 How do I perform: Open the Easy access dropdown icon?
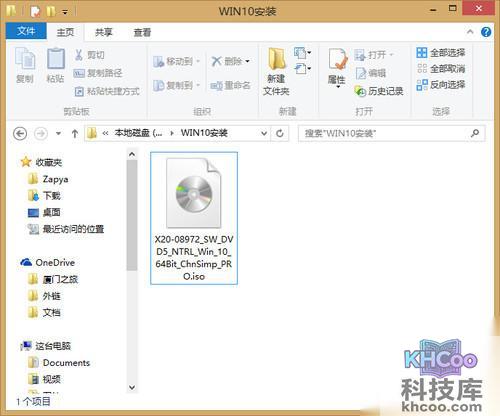303,69
